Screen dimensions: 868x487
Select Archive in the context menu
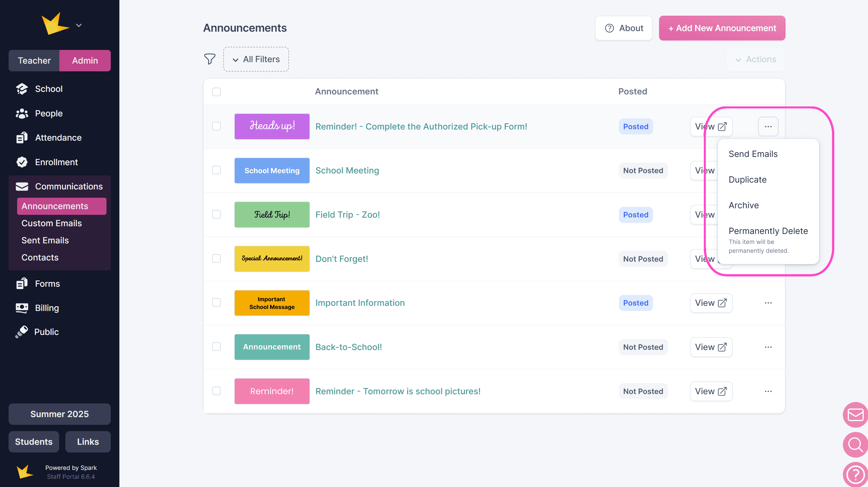click(x=744, y=205)
